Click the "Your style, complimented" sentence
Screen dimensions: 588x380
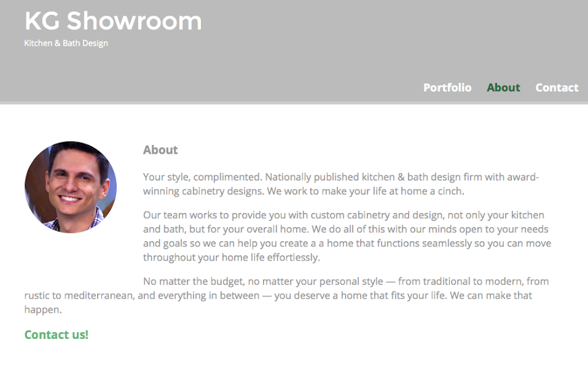pyautogui.click(x=202, y=177)
